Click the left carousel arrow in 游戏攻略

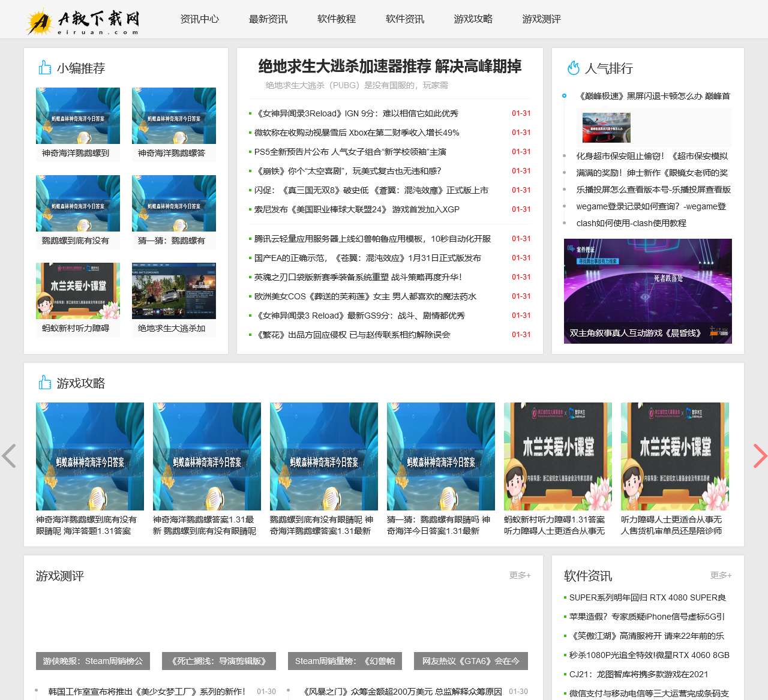[10, 456]
